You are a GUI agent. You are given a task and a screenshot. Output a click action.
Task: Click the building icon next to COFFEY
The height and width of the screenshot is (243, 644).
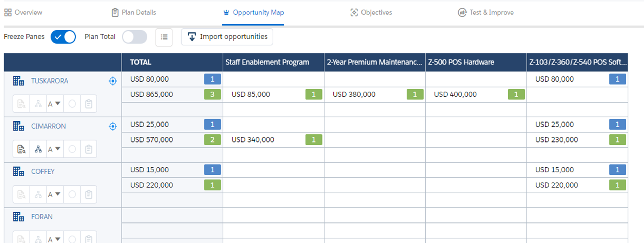tap(18, 171)
